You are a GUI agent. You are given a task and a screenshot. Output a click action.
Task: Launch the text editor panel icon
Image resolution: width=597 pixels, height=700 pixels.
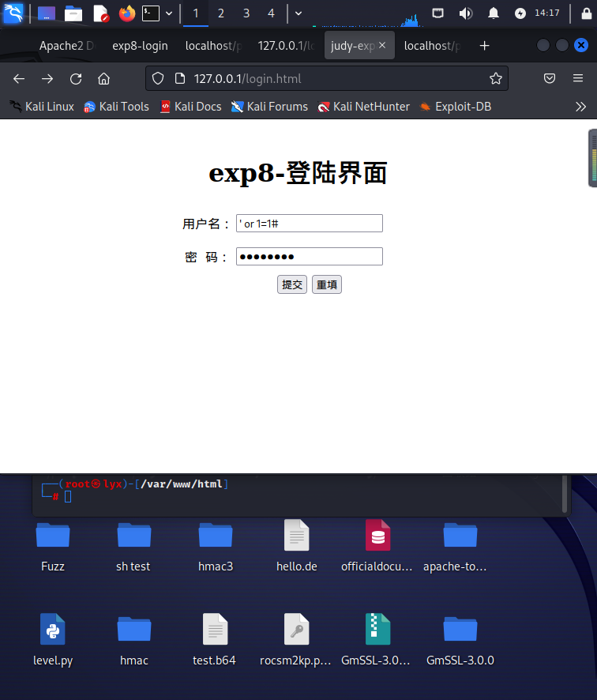coord(101,13)
